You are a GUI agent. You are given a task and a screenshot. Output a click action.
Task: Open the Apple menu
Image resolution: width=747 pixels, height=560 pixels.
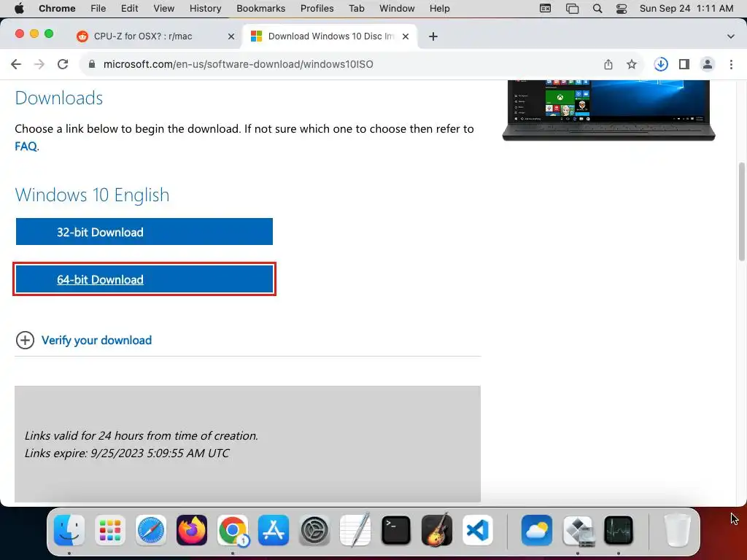(x=19, y=9)
